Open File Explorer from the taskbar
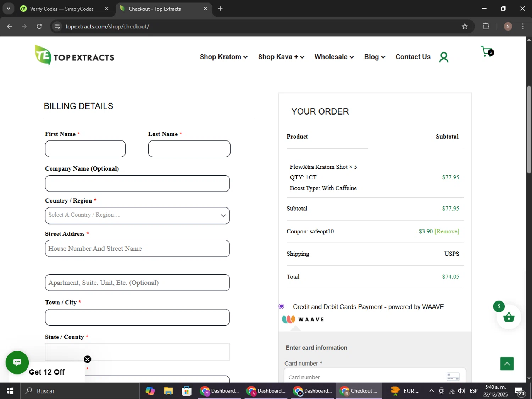The width and height of the screenshot is (532, 399). click(x=168, y=391)
